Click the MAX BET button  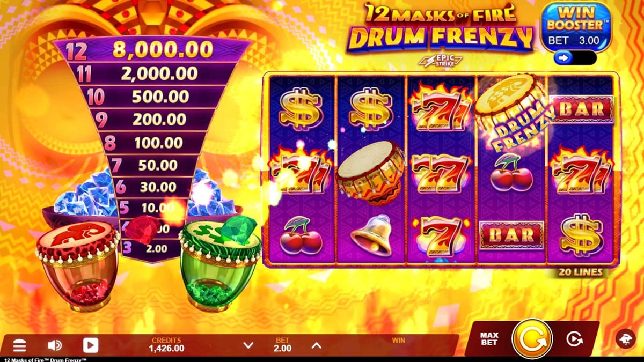(x=489, y=339)
